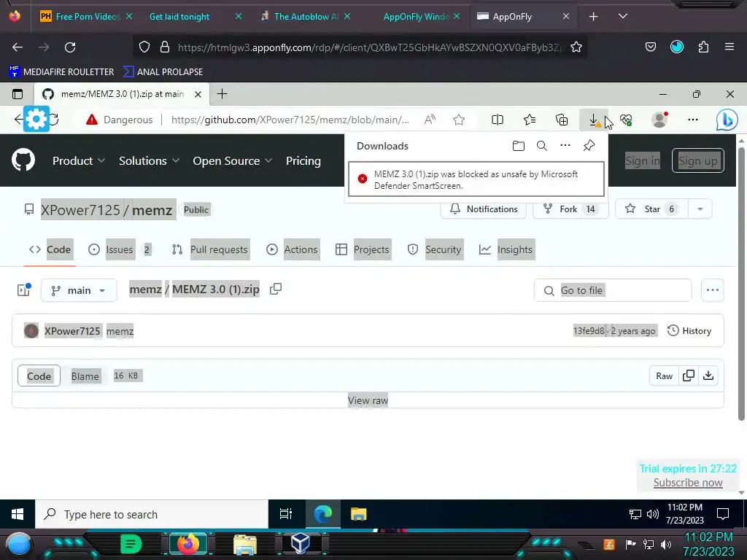Expand Open Source menu on GitHub
This screenshot has height=560, width=747.
coord(233,161)
